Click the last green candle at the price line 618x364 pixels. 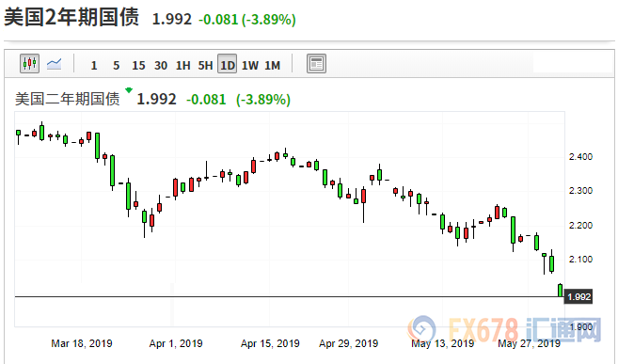(x=560, y=290)
